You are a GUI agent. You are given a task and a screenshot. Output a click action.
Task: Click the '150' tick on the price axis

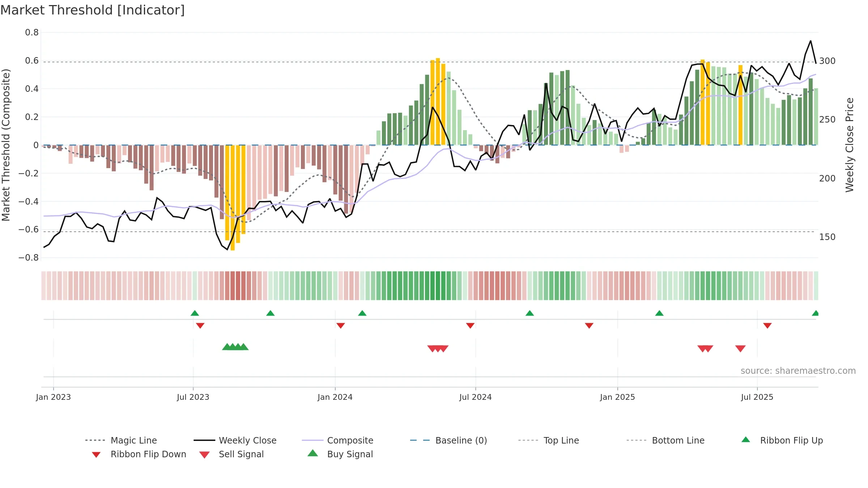(827, 237)
